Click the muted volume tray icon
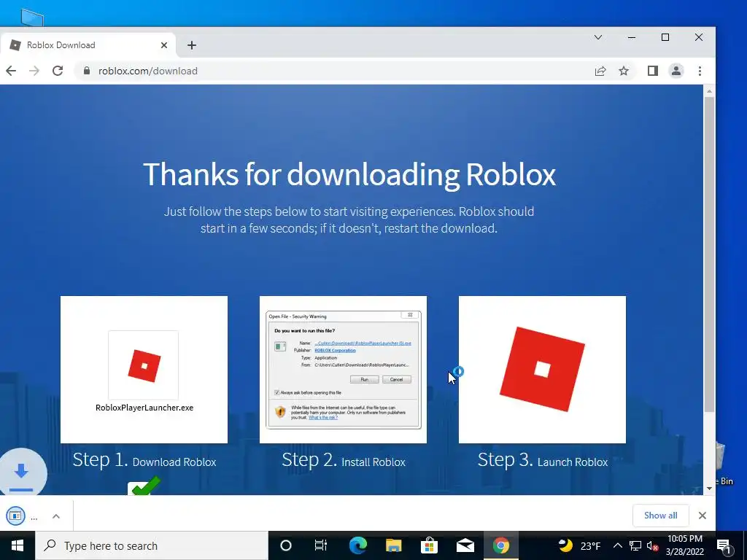 [652, 545]
